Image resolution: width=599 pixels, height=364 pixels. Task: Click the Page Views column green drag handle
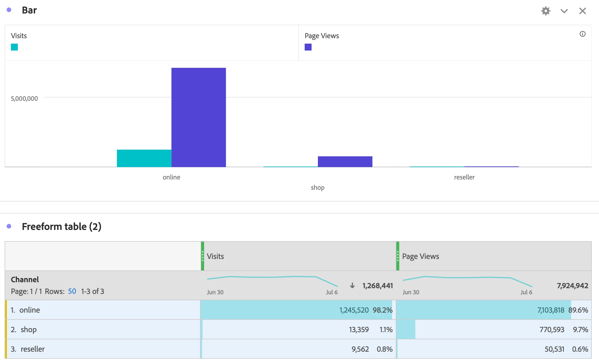click(x=398, y=256)
